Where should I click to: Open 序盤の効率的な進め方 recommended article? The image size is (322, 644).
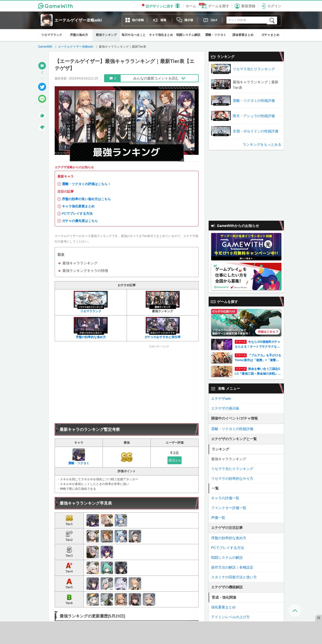tap(91, 337)
